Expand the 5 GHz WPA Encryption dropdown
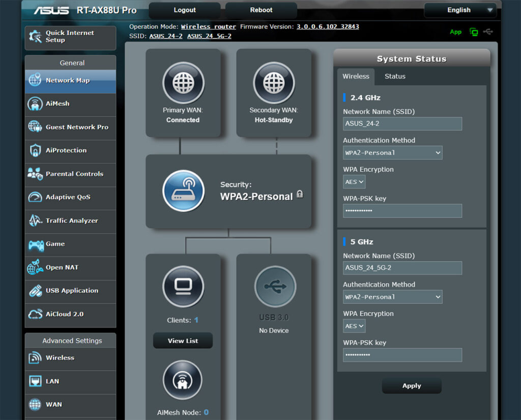521x420 pixels. point(354,326)
